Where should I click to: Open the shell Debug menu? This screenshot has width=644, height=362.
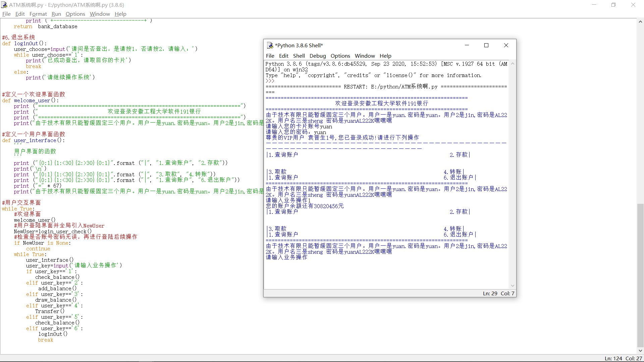[317, 56]
